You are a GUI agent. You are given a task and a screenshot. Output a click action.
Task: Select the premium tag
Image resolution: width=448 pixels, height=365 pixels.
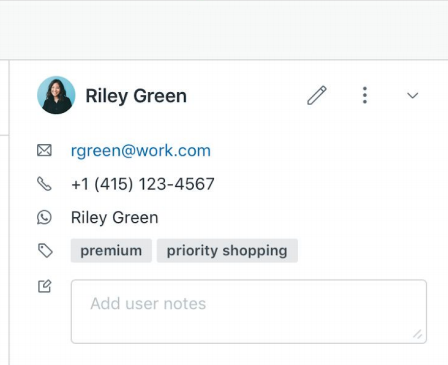[111, 251]
